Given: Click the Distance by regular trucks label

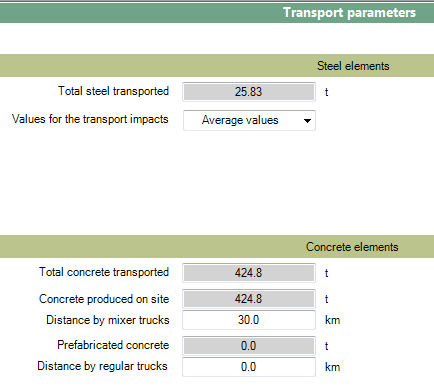Looking at the screenshot, I should tap(102, 366).
